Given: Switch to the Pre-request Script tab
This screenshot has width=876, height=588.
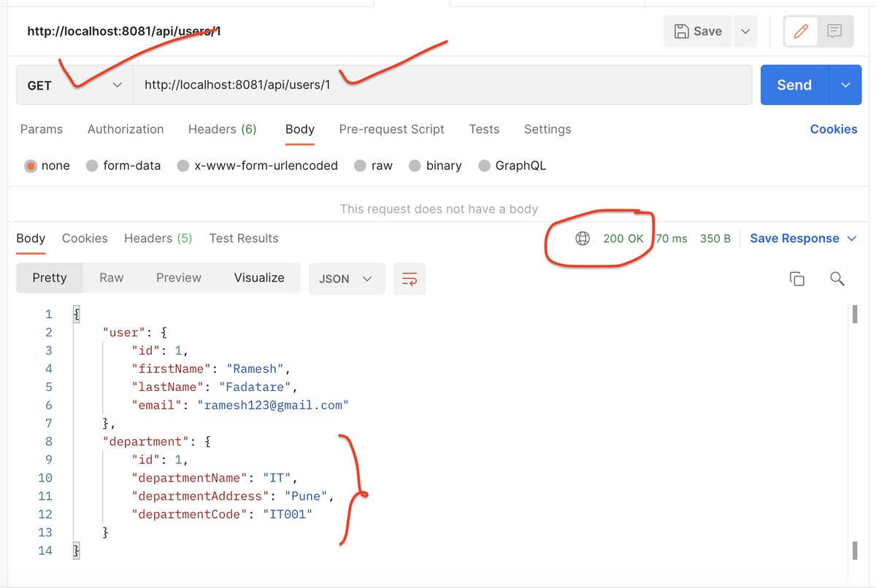Looking at the screenshot, I should tap(391, 129).
